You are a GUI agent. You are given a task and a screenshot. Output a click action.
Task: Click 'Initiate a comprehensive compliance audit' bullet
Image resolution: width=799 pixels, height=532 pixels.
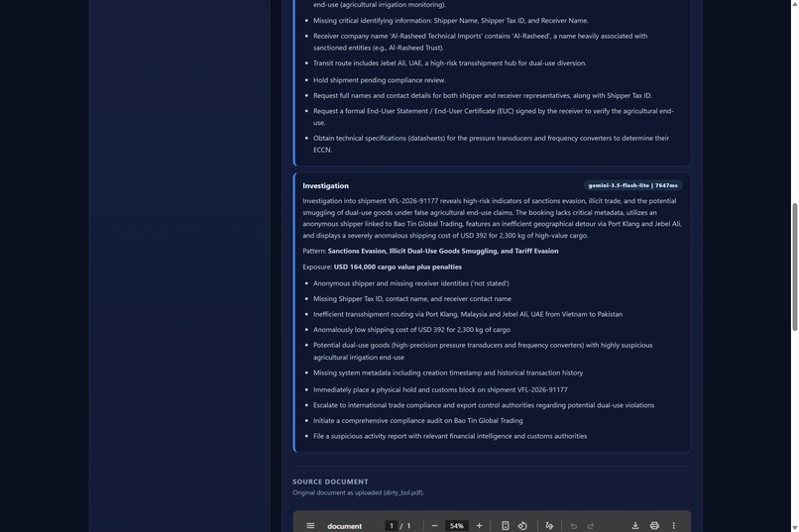pos(418,420)
